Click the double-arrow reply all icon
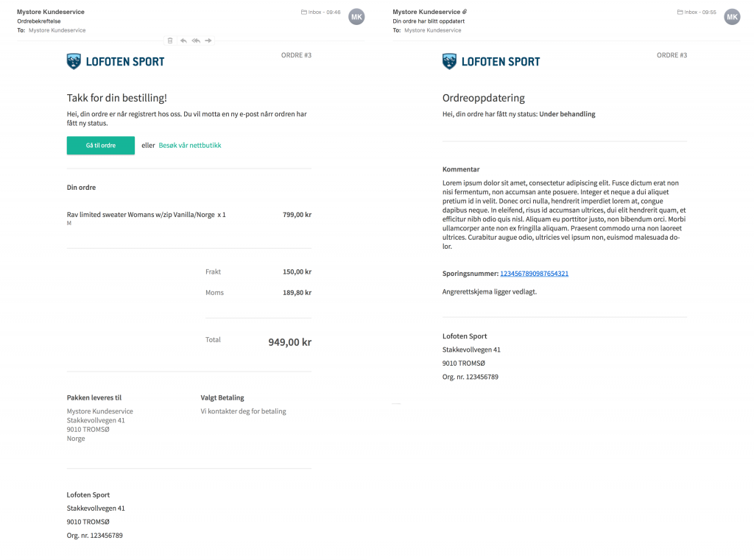Image resolution: width=754 pixels, height=560 pixels. point(196,40)
